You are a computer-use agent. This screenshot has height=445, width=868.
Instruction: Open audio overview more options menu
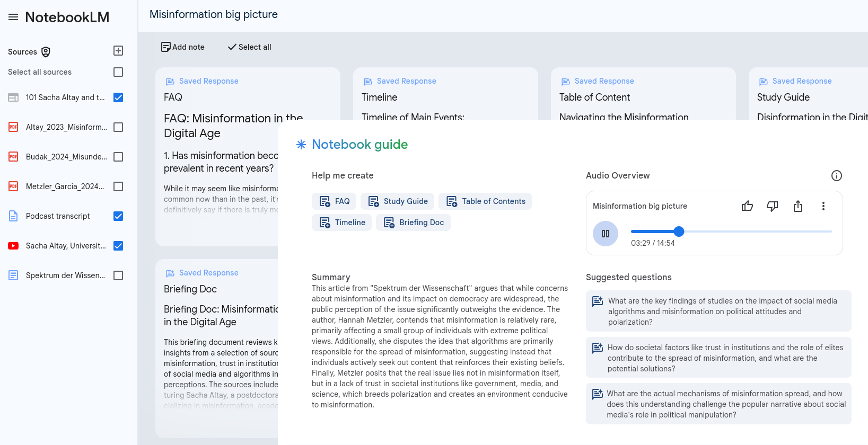tap(823, 206)
